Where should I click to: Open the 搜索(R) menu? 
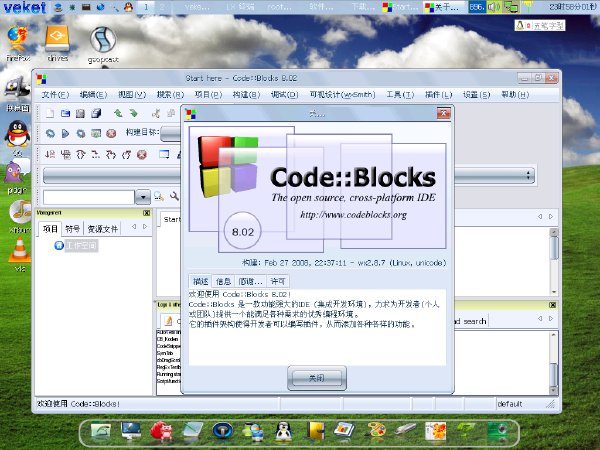(170, 95)
